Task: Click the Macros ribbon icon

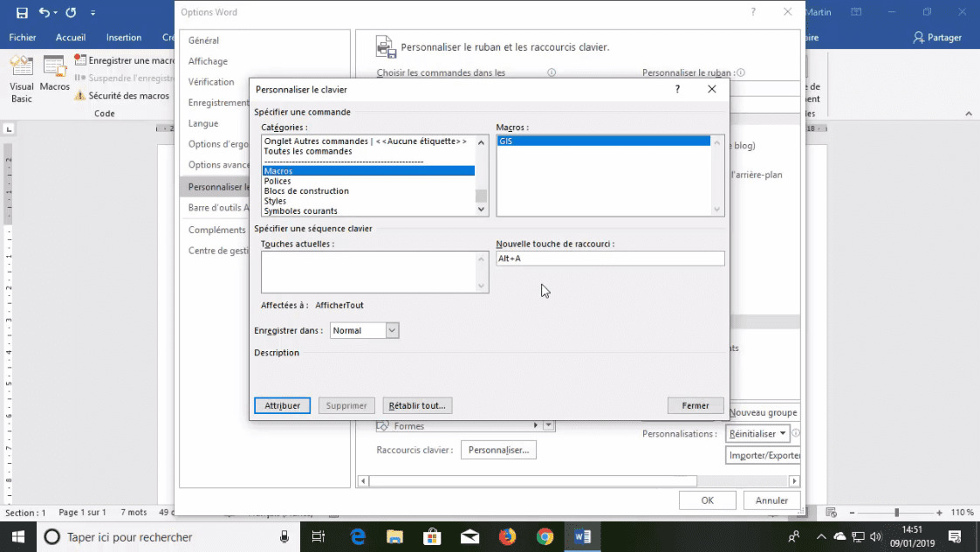Action: point(54,74)
